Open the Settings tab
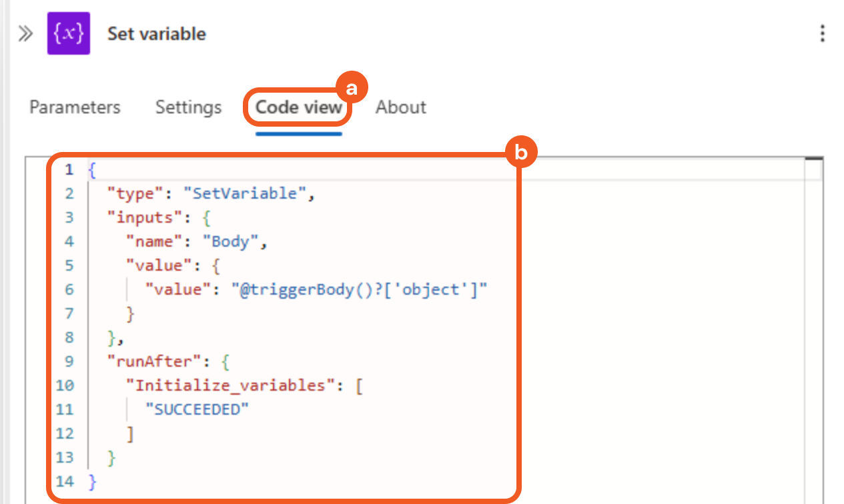The image size is (844, 504). (x=188, y=107)
